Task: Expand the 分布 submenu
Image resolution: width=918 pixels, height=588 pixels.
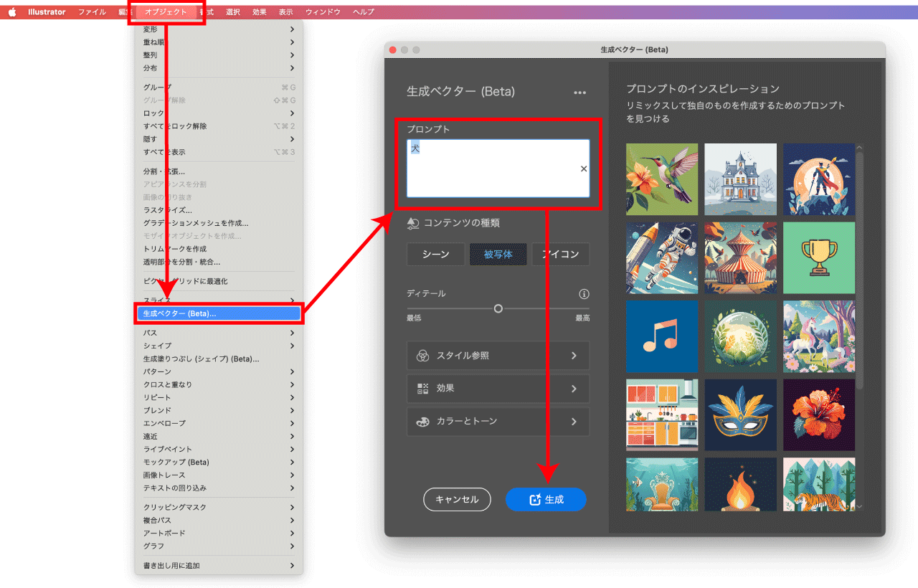Action: (x=219, y=68)
